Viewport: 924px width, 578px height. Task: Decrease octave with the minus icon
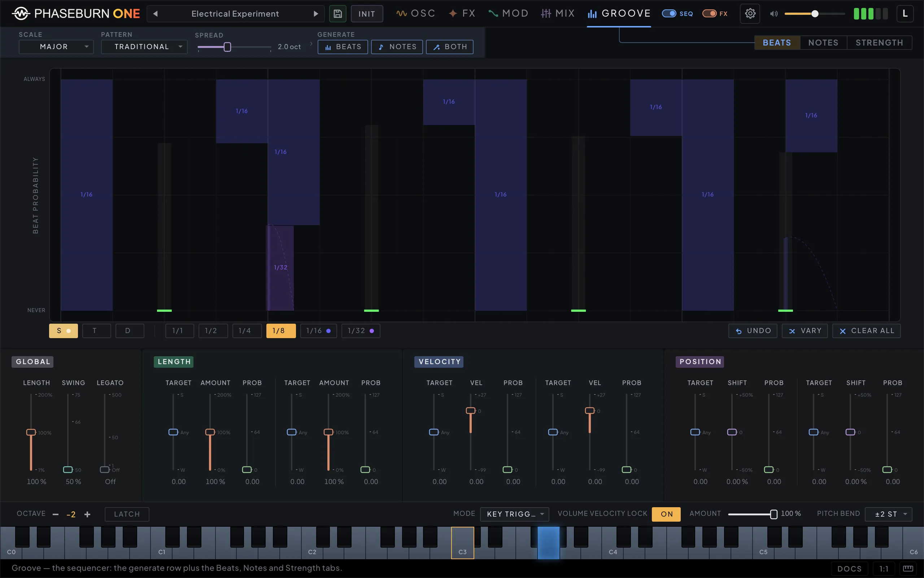pyautogui.click(x=56, y=514)
